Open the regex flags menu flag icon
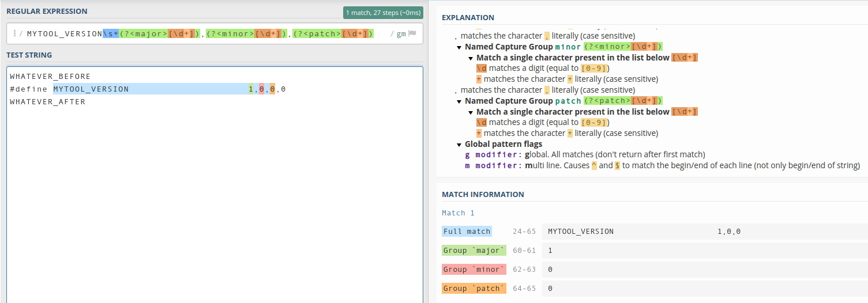 click(x=412, y=33)
